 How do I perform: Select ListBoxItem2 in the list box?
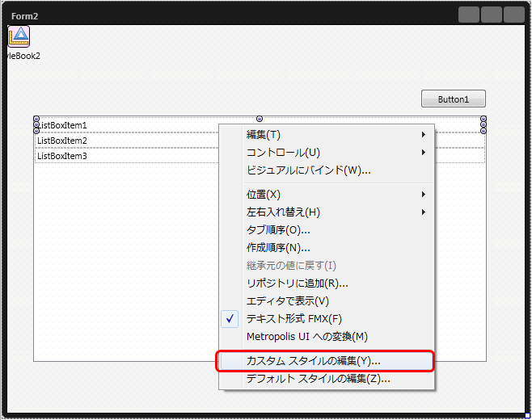point(62,141)
